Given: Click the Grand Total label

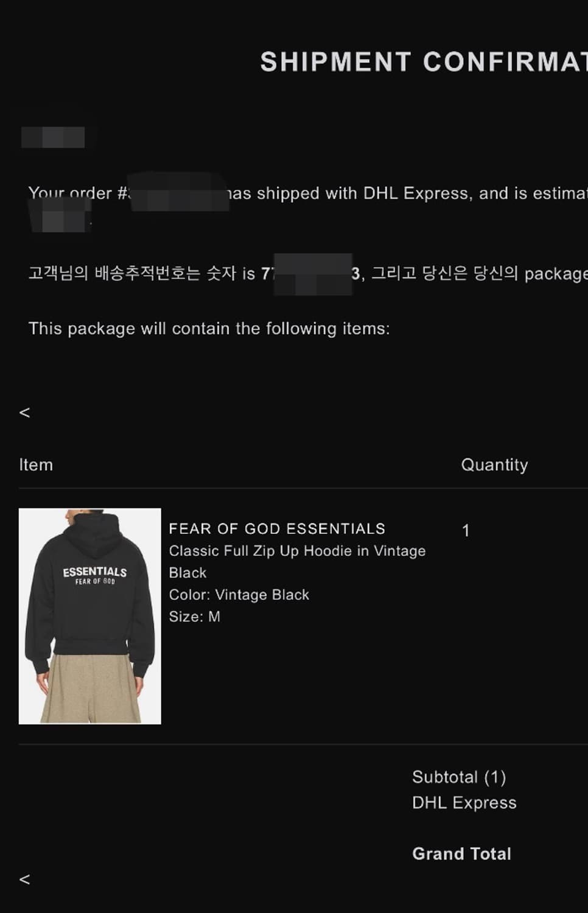Looking at the screenshot, I should pos(461,854).
